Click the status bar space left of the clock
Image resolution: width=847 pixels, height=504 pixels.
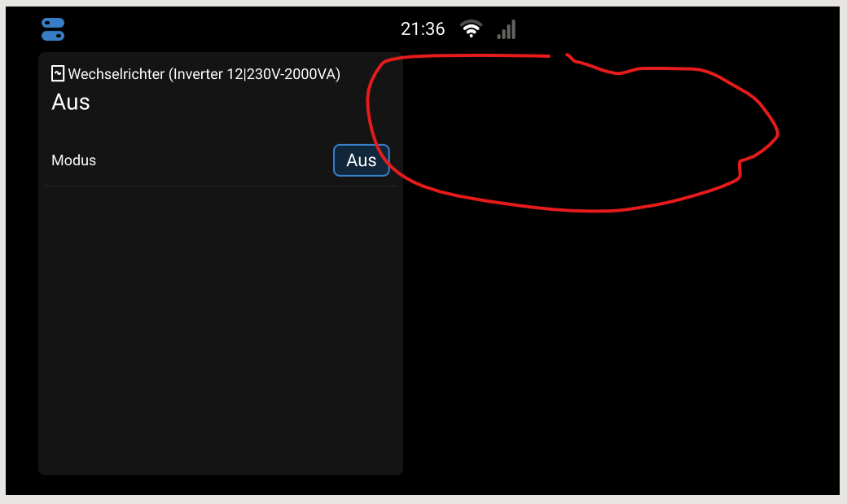(x=232, y=29)
